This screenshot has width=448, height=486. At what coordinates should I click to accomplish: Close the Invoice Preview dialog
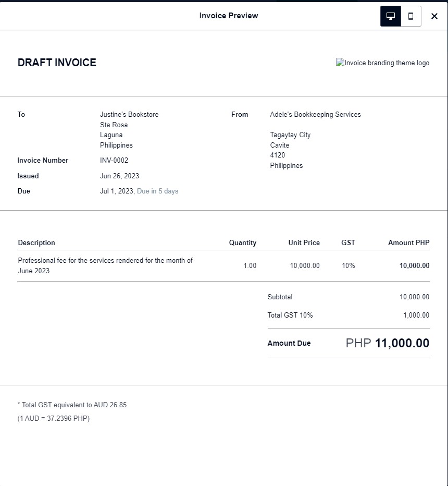coord(434,16)
